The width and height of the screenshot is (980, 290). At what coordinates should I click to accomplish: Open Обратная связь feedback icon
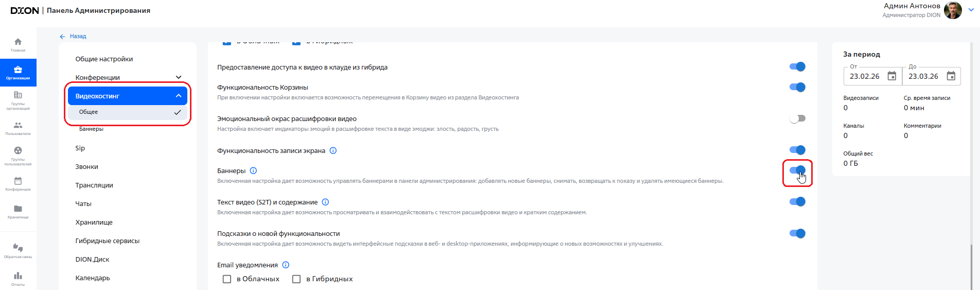(x=18, y=250)
